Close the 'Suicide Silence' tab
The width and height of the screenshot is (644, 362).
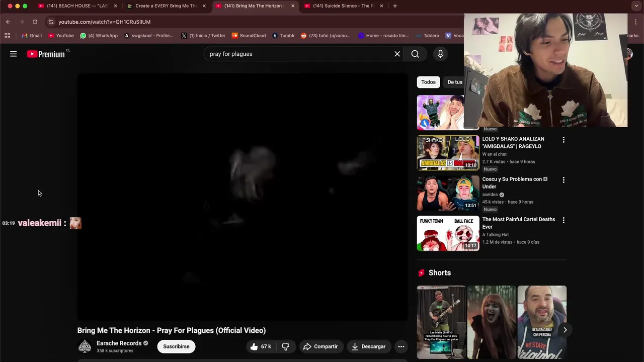(381, 6)
